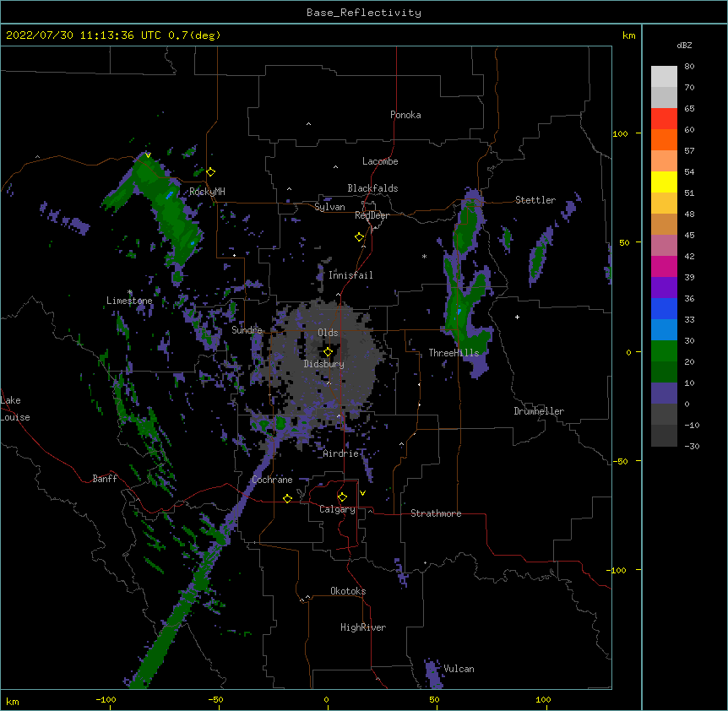Viewport: 728px width, 711px height.
Task: Click the HighRiver city label
Action: tap(363, 627)
